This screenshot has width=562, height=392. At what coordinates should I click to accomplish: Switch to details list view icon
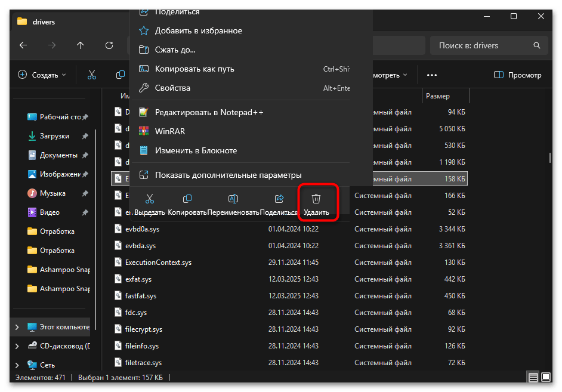click(533, 377)
